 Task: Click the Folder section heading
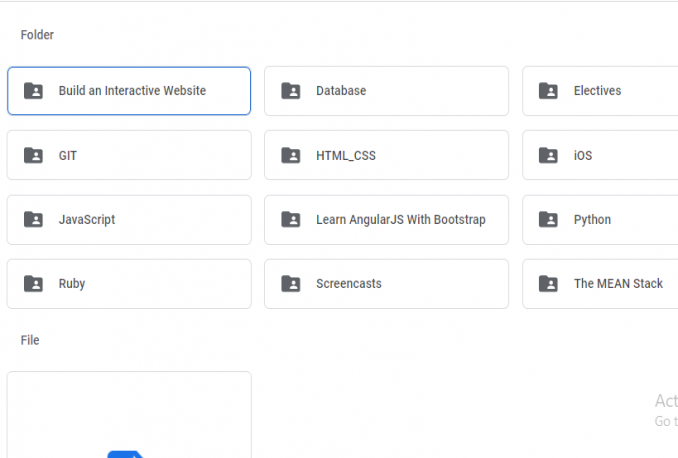(x=37, y=35)
